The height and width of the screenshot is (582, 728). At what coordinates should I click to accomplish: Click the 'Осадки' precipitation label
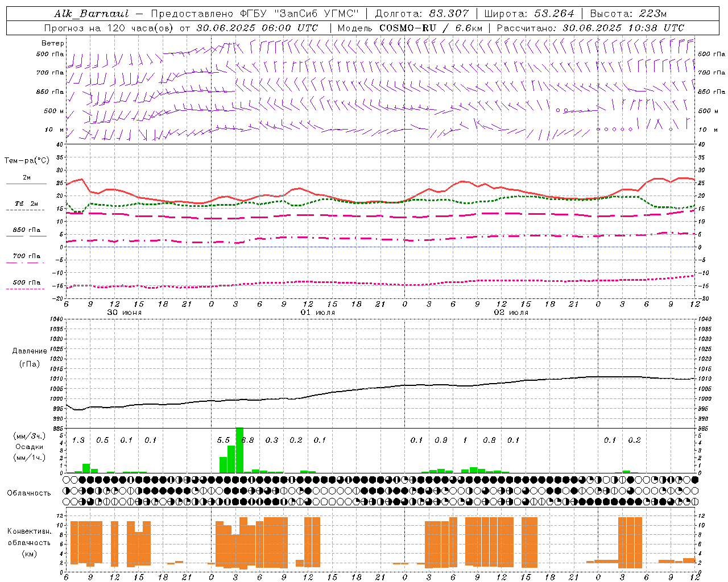coord(30,447)
